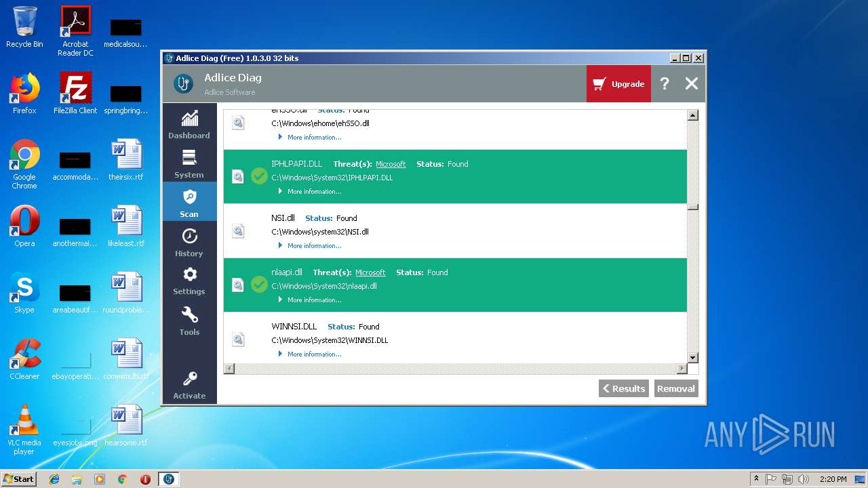Click the vertical scrollbar down arrow

(x=692, y=357)
